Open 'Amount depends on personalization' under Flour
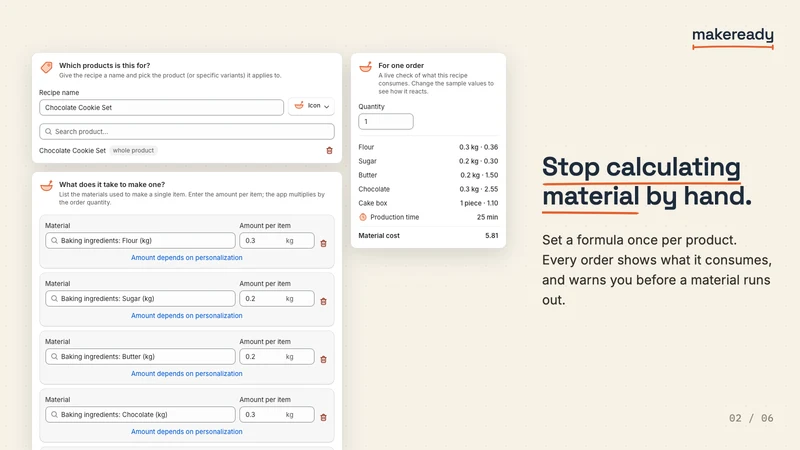The image size is (800, 450). 187,258
